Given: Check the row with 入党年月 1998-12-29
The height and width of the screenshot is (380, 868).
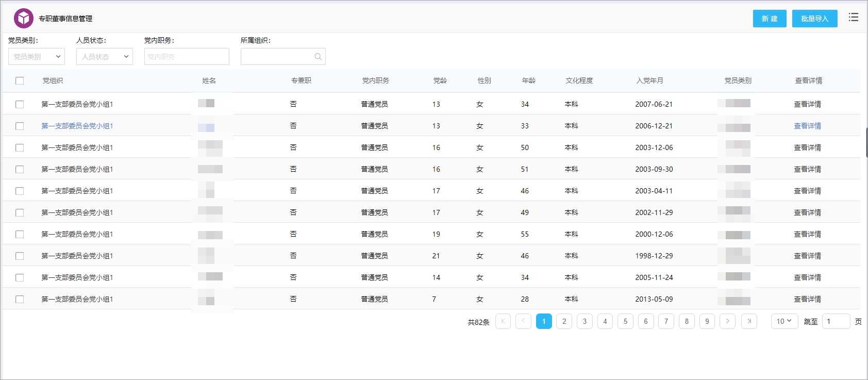Looking at the screenshot, I should tap(20, 256).
